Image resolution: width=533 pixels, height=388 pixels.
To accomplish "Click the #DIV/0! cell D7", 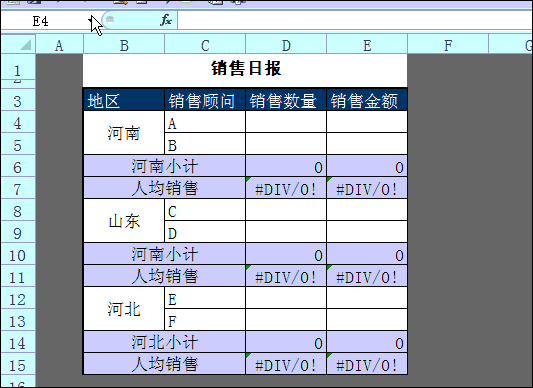I will click(x=286, y=188).
